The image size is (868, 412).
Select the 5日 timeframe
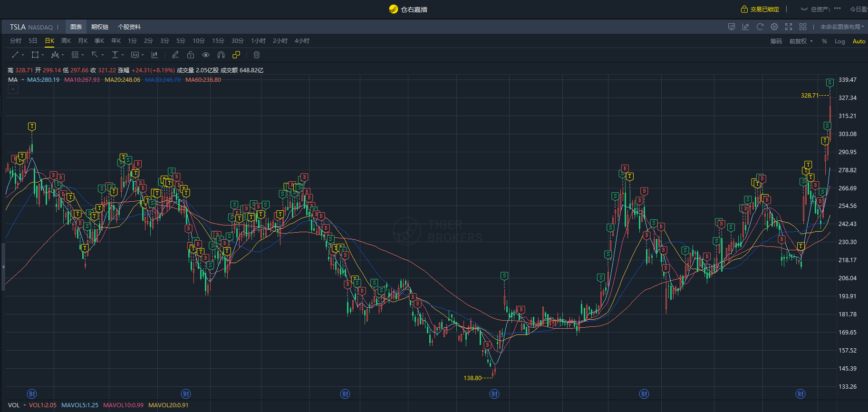pyautogui.click(x=33, y=41)
